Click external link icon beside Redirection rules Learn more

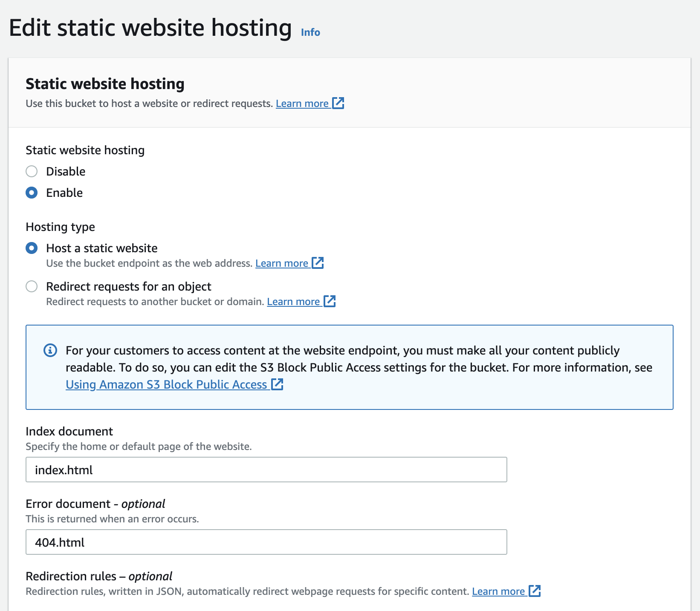[535, 591]
